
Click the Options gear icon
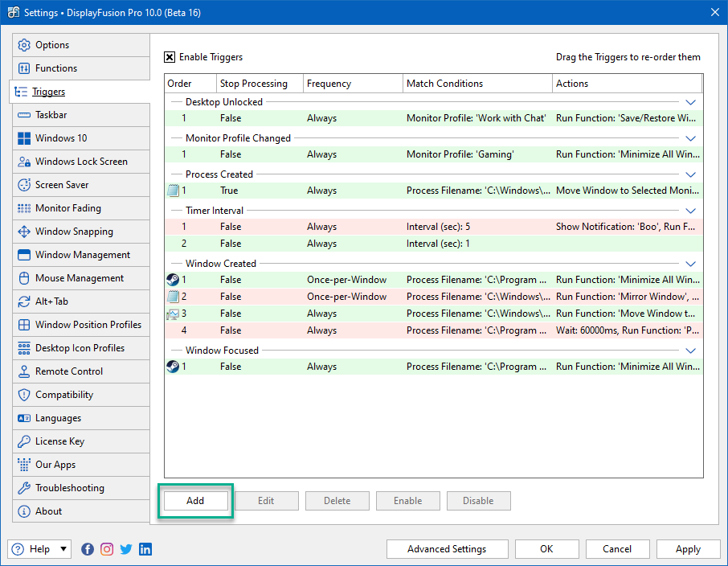tap(23, 45)
